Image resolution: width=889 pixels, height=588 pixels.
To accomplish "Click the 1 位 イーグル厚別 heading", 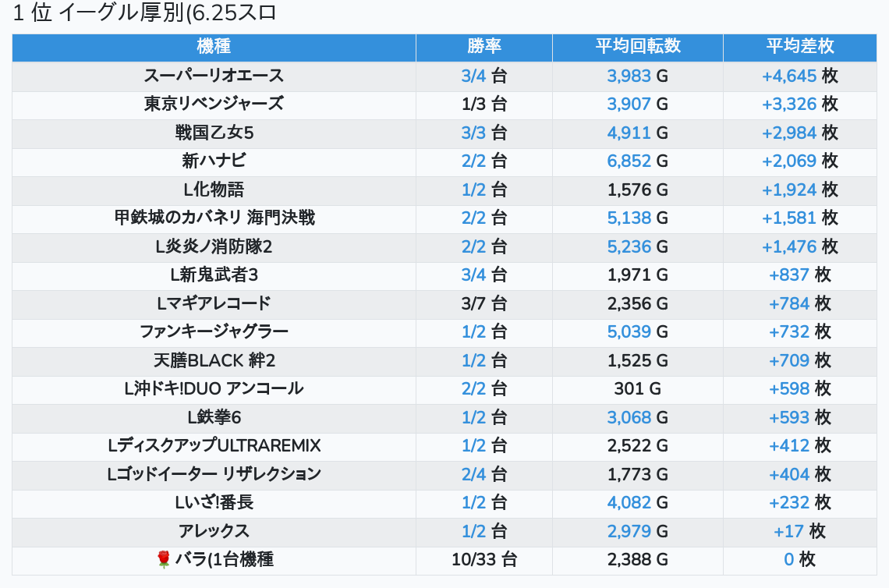I will pyautogui.click(x=144, y=12).
